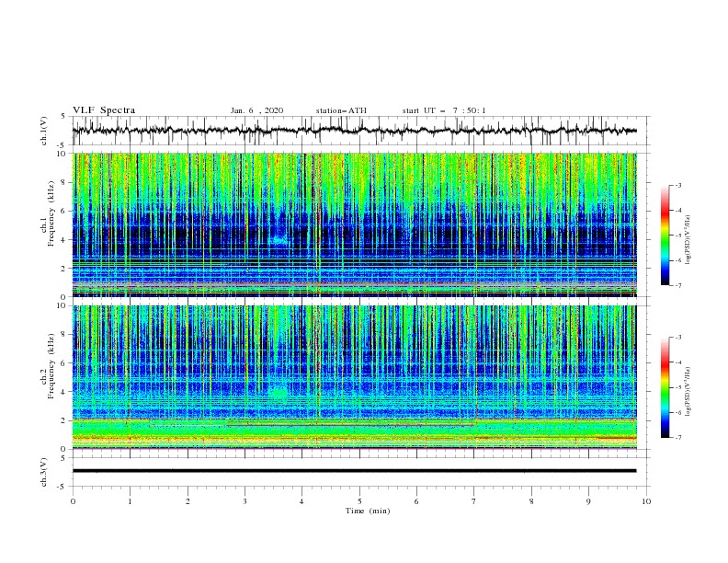Screen dimensions: 728x563
Task: Click the "ch.3(V)" axis label
Action: tap(44, 472)
